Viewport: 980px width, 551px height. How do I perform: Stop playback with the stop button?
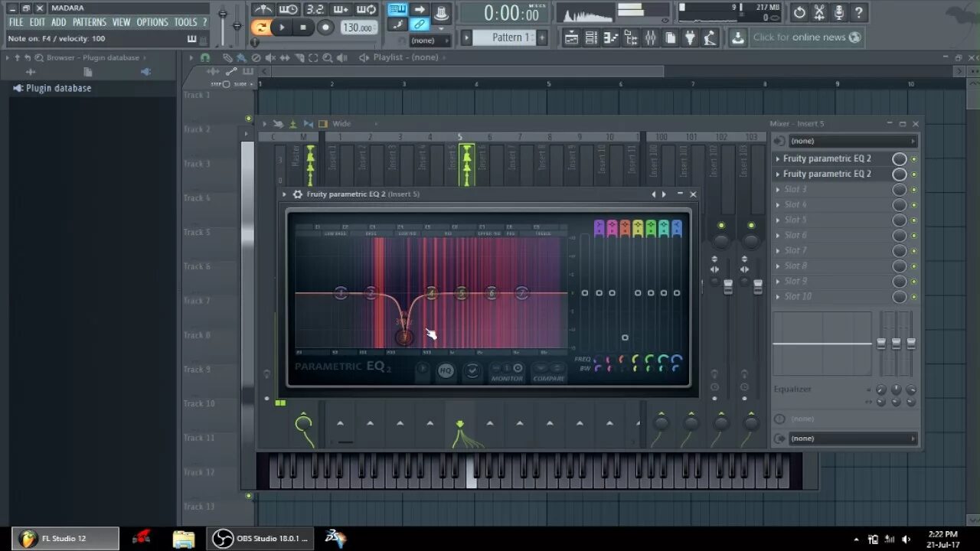[x=303, y=28]
